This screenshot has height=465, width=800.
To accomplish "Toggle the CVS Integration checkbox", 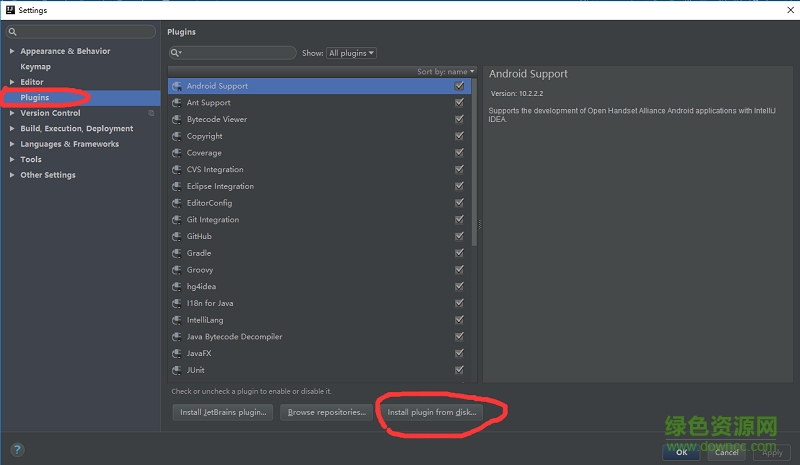I will (x=459, y=169).
